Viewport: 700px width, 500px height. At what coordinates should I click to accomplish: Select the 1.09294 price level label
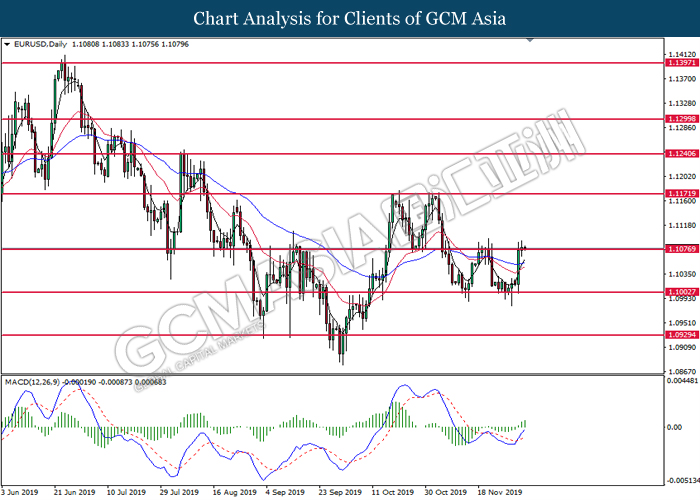click(x=682, y=334)
